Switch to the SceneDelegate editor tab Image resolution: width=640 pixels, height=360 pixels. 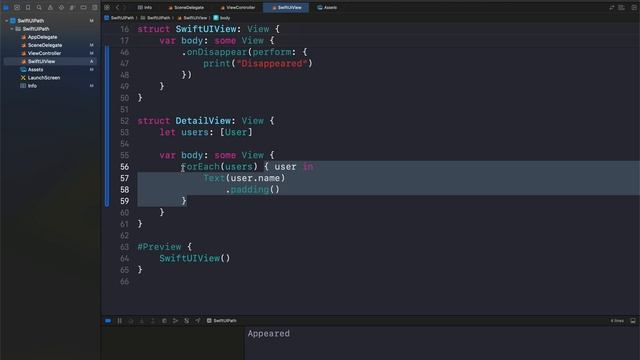coord(186,7)
